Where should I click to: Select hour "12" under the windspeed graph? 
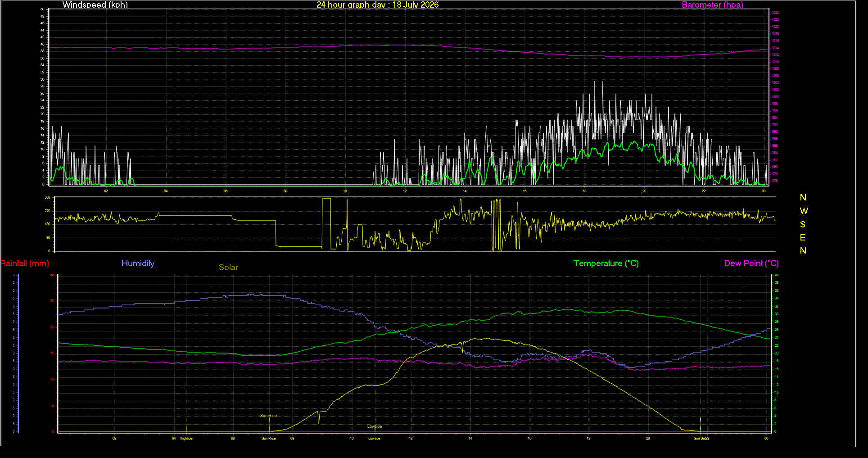(x=405, y=191)
